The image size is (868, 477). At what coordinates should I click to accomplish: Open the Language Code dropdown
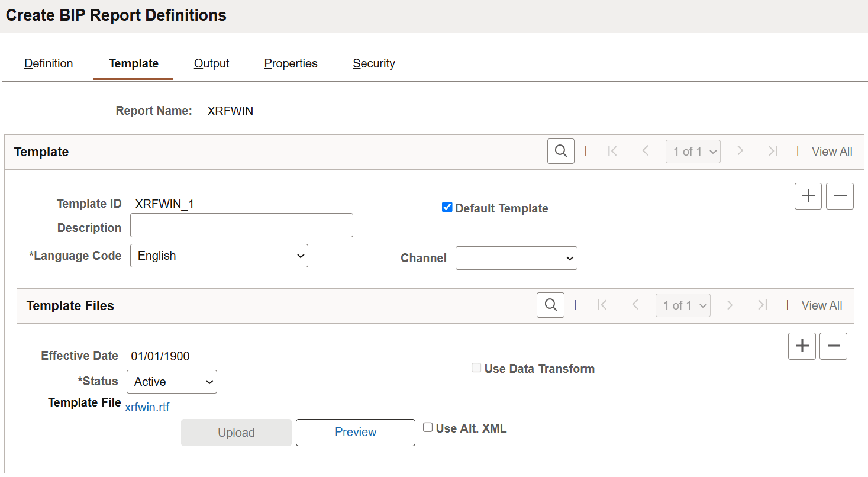(219, 255)
